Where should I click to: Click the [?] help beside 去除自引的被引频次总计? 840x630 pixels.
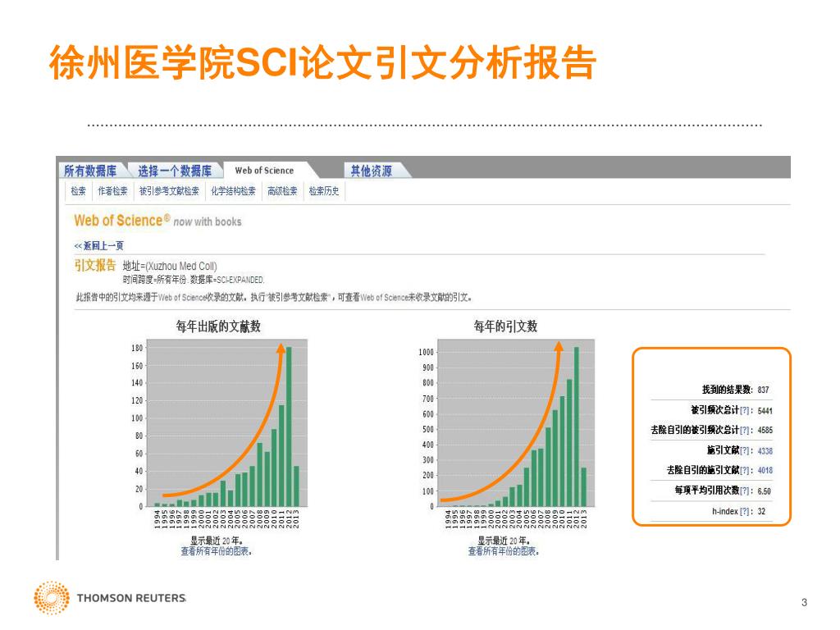(x=745, y=430)
